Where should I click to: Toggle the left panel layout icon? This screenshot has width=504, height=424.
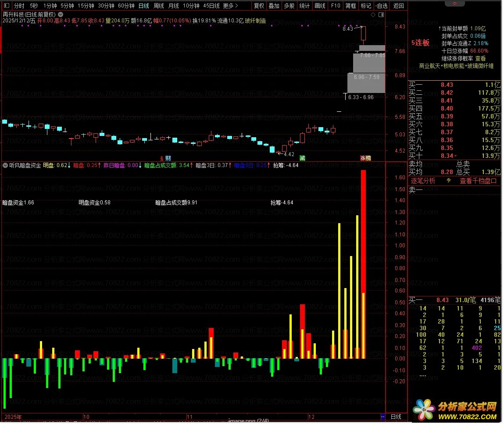[x=7, y=5]
